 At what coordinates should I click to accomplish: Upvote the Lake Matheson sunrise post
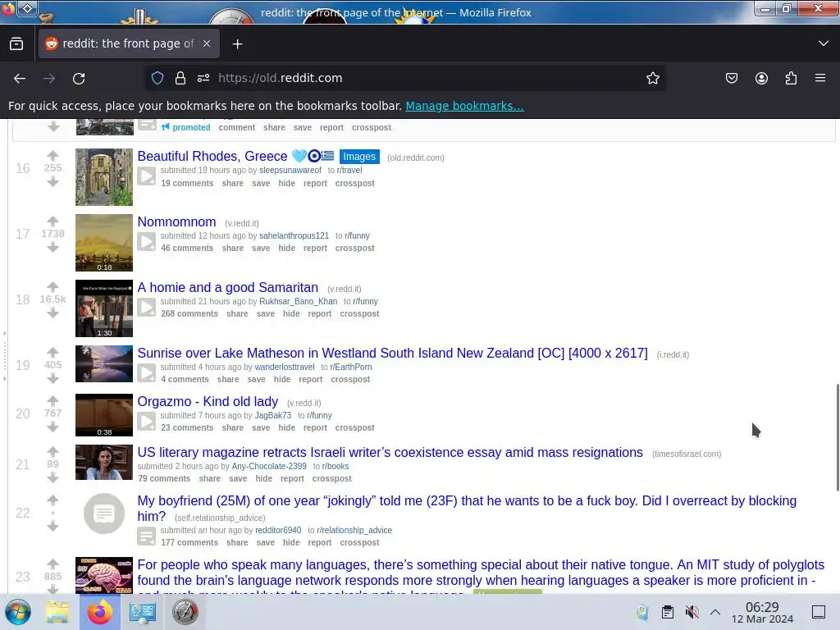point(52,352)
